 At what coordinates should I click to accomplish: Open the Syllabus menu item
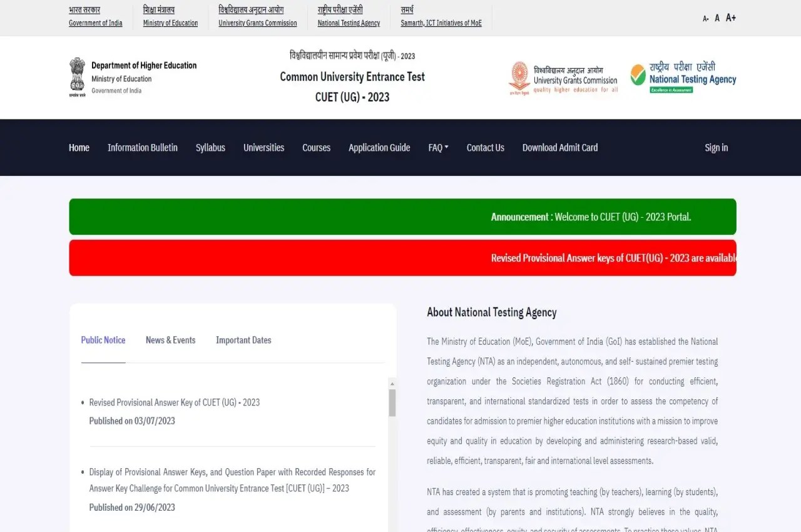[210, 148]
